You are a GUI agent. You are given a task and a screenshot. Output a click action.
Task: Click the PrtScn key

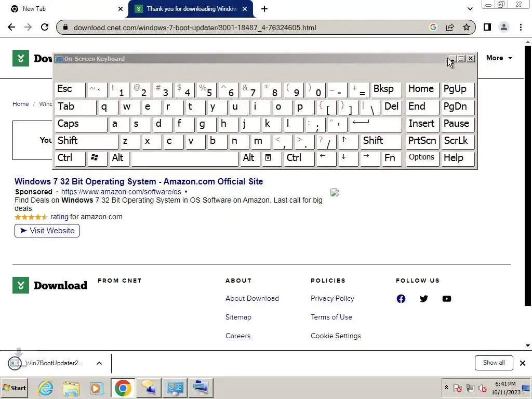pyautogui.click(x=422, y=141)
